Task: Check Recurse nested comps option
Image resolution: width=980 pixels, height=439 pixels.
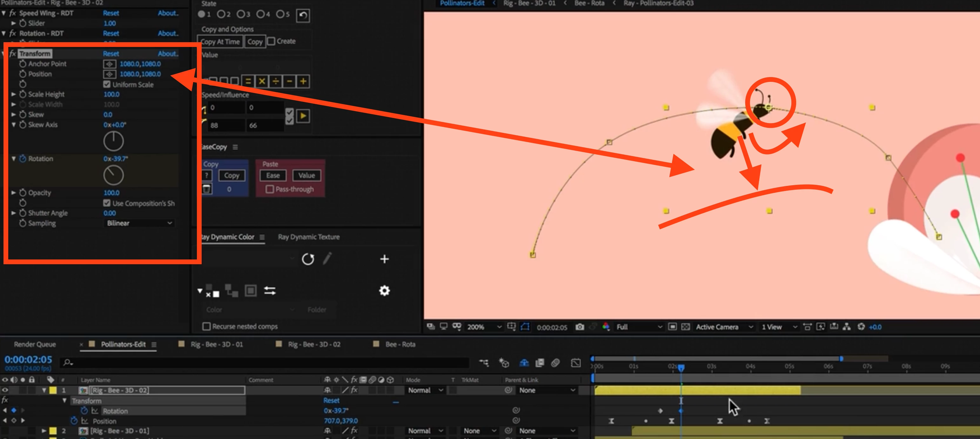Action: [x=207, y=326]
